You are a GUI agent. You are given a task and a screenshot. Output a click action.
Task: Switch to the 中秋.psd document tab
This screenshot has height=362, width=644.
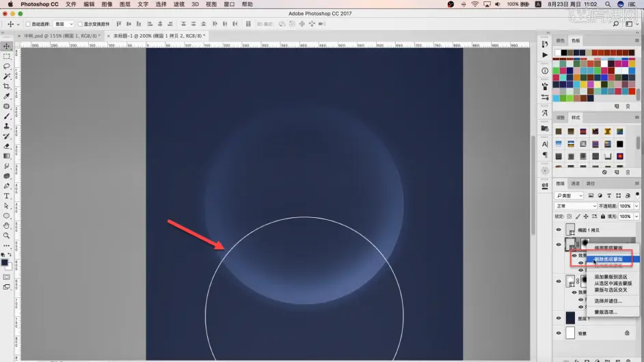tap(62, 36)
